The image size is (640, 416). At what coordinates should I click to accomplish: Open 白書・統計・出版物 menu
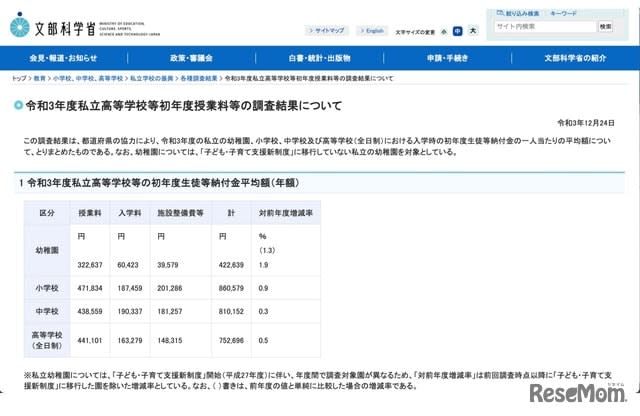pyautogui.click(x=320, y=58)
